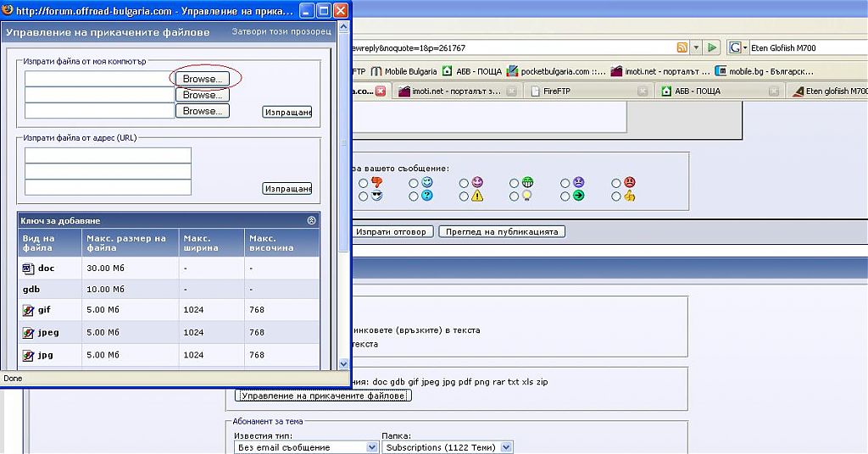Viewport: 868px width, 454px height.
Task: Click the jpg file type icon
Action: point(28,356)
